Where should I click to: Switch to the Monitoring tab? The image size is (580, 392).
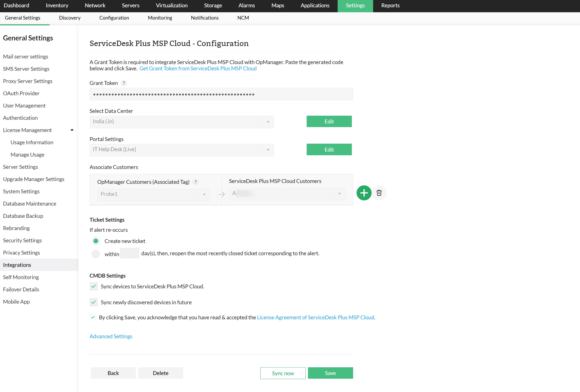click(x=160, y=18)
